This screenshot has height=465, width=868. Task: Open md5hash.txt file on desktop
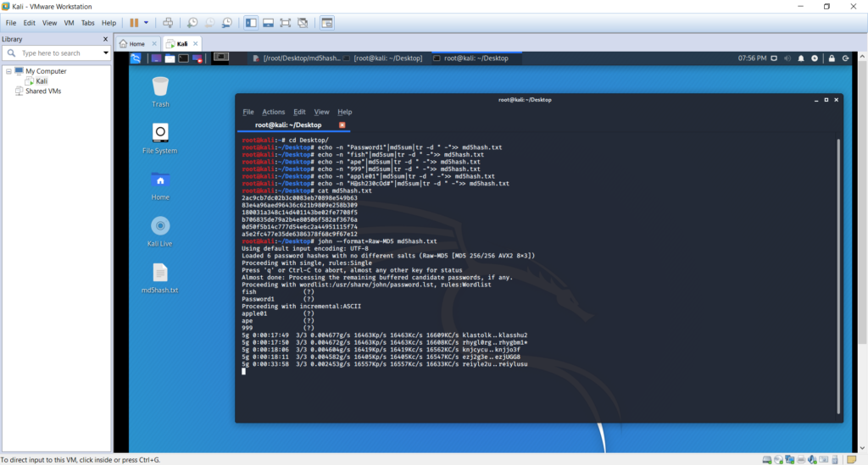(160, 278)
